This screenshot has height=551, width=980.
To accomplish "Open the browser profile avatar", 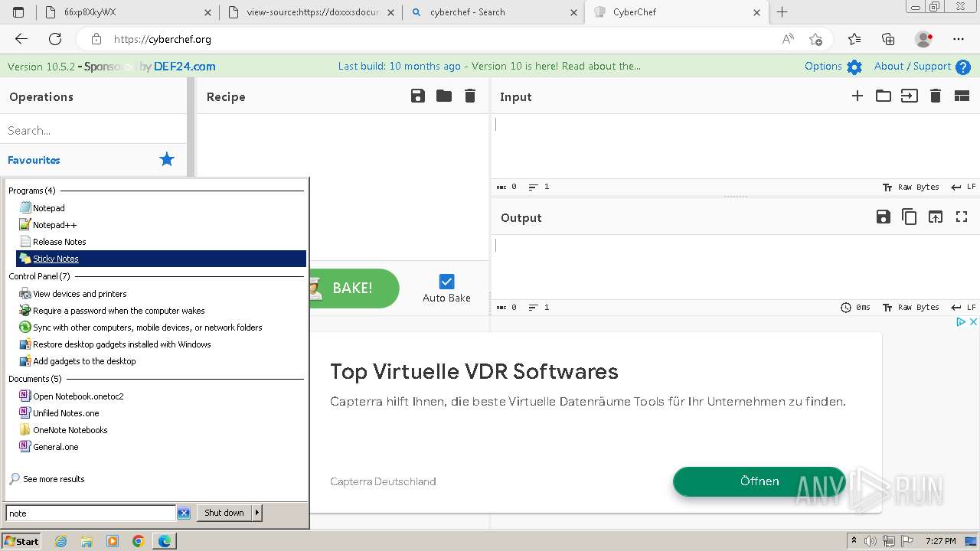I will click(924, 39).
